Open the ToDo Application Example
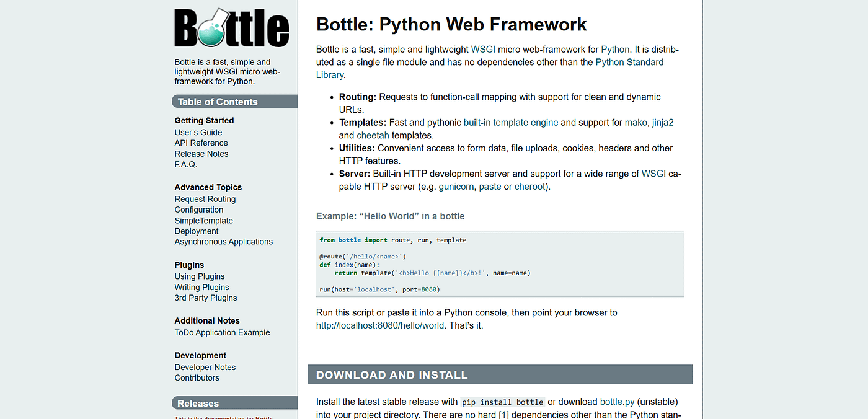This screenshot has width=868, height=419. [222, 332]
